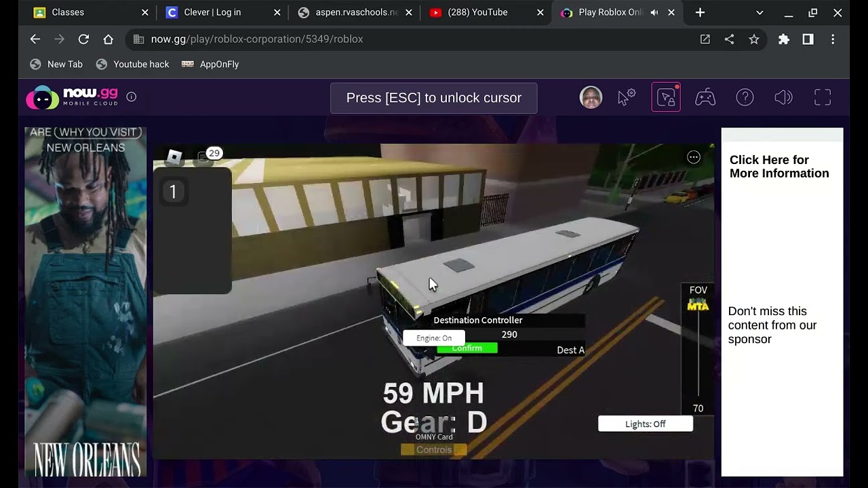
Task: Click the now.gg Mobile Cloud logo
Action: tap(72, 98)
